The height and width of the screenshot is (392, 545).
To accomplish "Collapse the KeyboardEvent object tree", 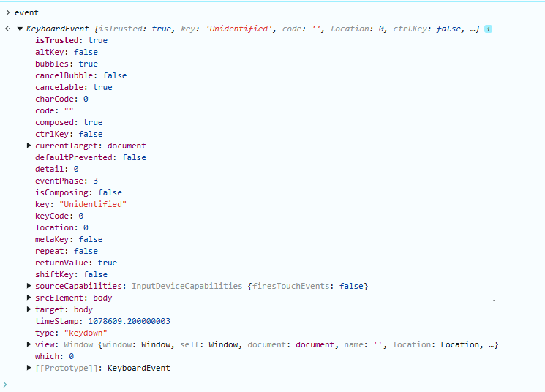I will pos(20,29).
